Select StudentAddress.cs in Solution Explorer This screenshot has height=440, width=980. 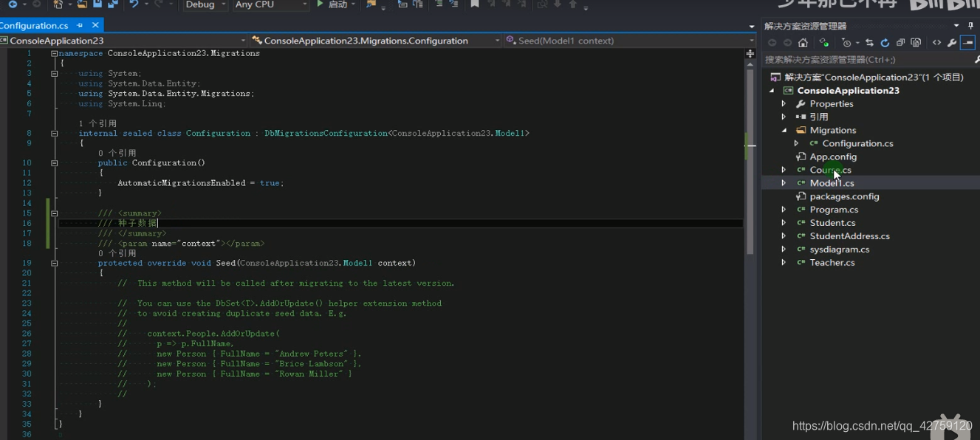[849, 237]
